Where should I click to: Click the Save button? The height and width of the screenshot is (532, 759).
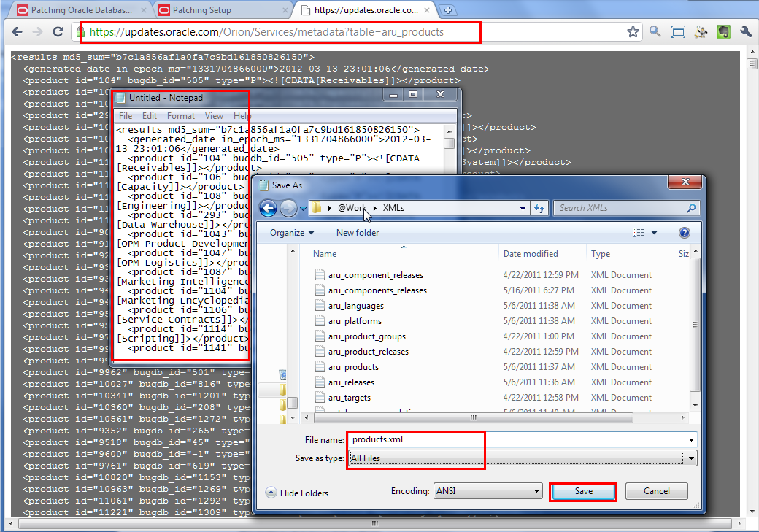[x=583, y=491]
